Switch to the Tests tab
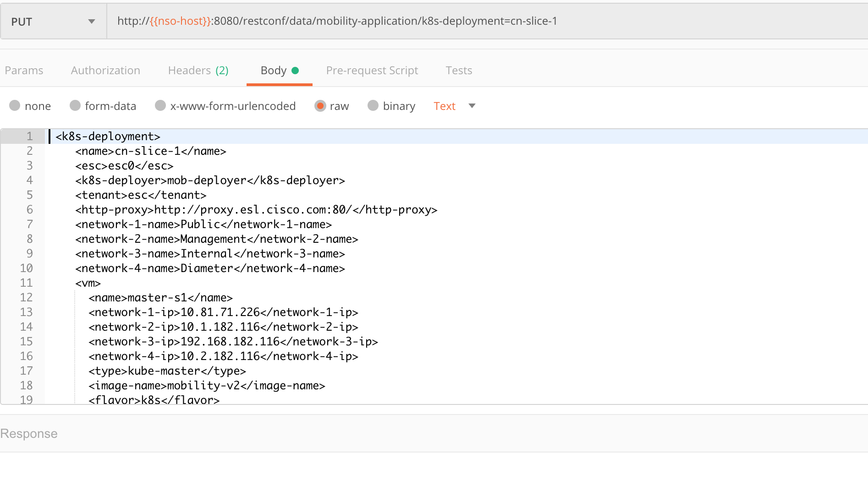Image resolution: width=868 pixels, height=502 pixels. pos(458,70)
